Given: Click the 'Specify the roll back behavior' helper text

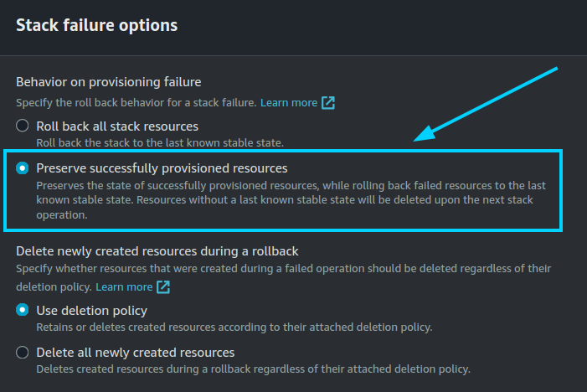Looking at the screenshot, I should [x=135, y=103].
